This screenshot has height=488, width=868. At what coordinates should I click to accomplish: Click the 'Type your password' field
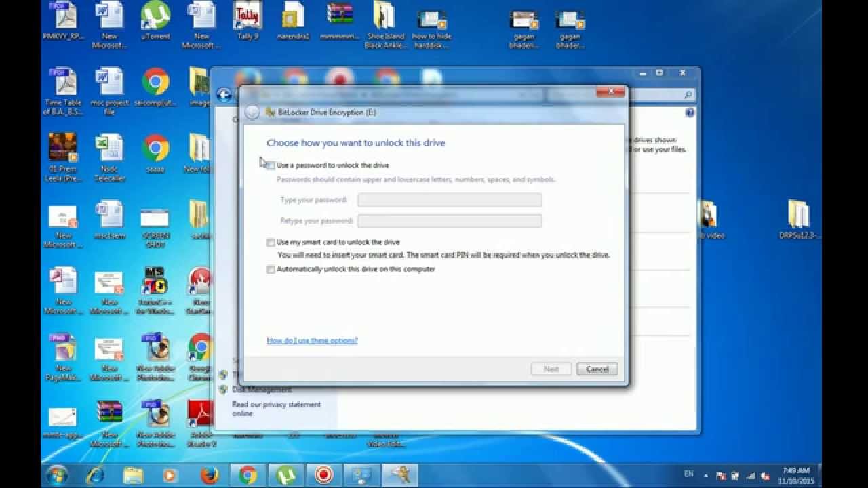point(450,200)
